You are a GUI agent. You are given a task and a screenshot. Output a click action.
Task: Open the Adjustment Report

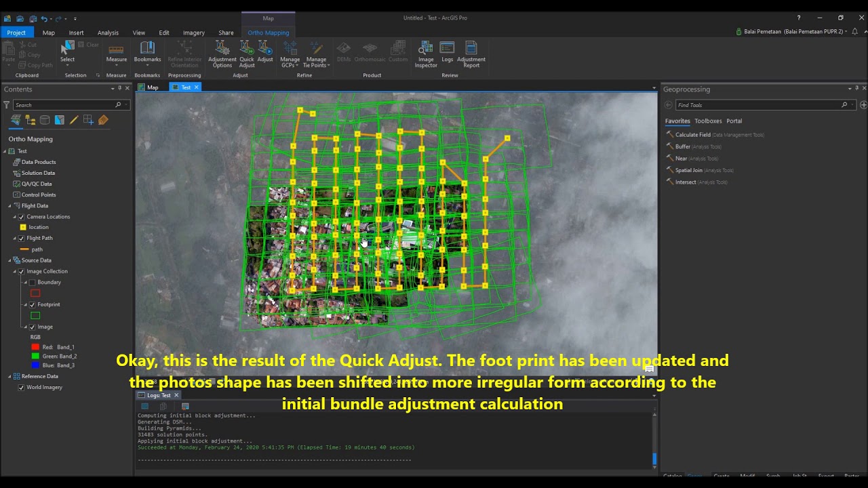(x=471, y=54)
